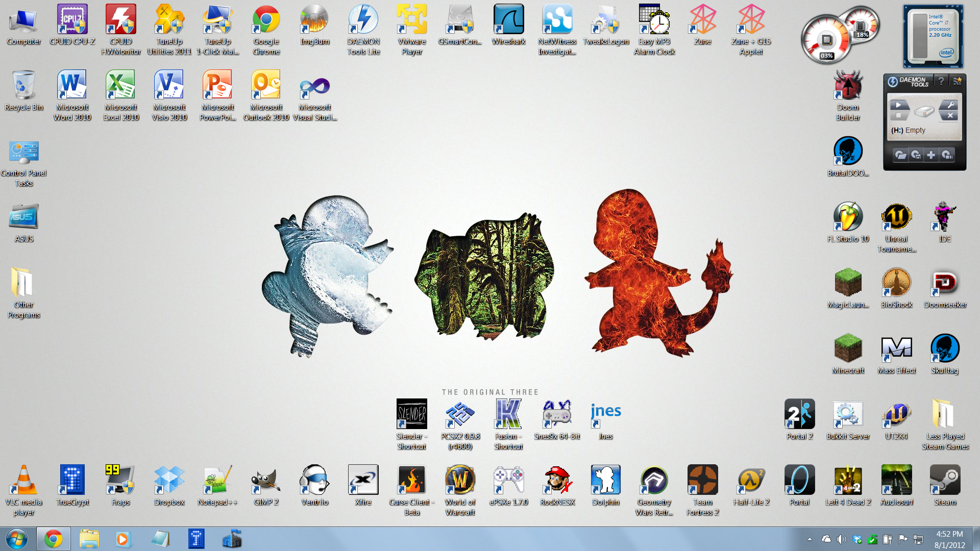Image resolution: width=980 pixels, height=551 pixels.
Task: Select the Slender shortcut icon
Action: [x=411, y=414]
